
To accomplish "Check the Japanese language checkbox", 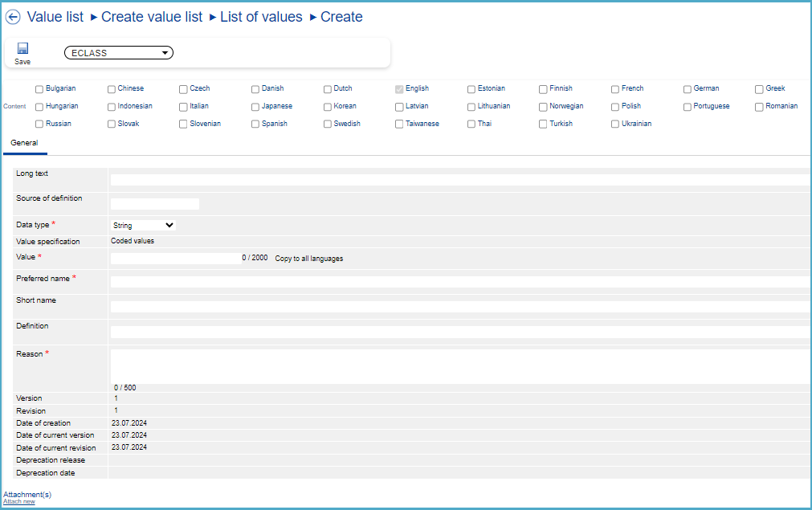I will tap(255, 107).
